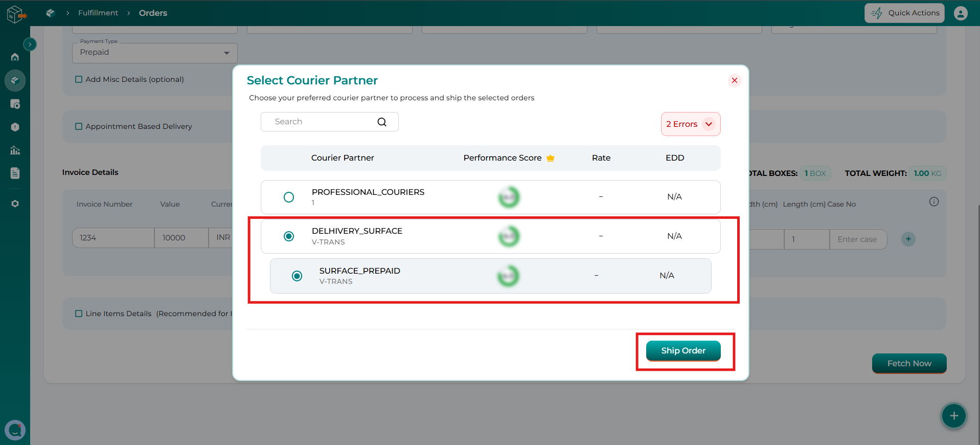This screenshot has width=980, height=445.
Task: Click the Performance Score crown icon
Action: click(551, 158)
